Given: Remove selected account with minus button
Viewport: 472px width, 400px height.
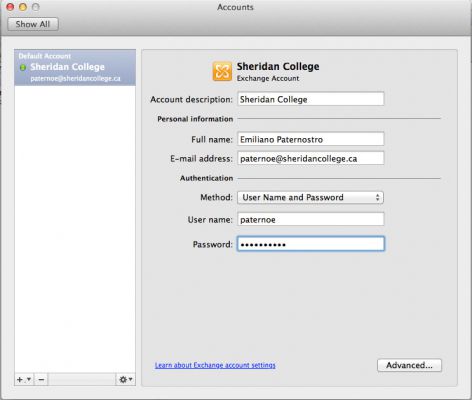Looking at the screenshot, I should (x=41, y=379).
